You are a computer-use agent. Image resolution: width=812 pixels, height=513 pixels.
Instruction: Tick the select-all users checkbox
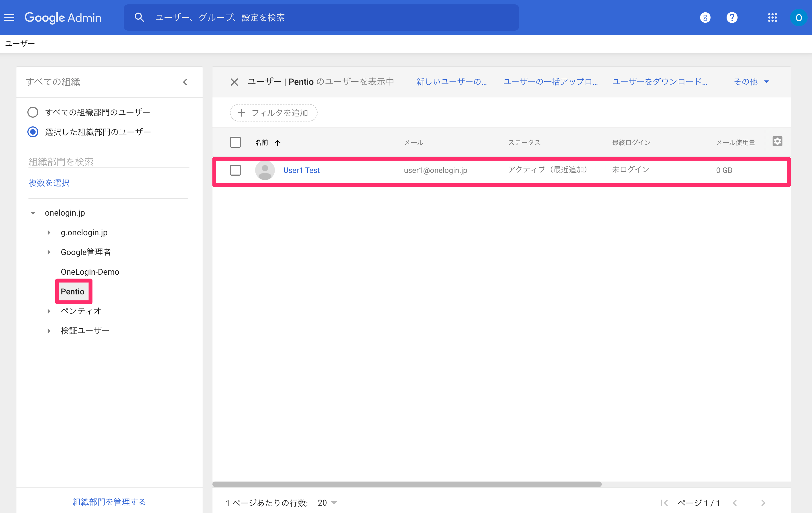235,142
